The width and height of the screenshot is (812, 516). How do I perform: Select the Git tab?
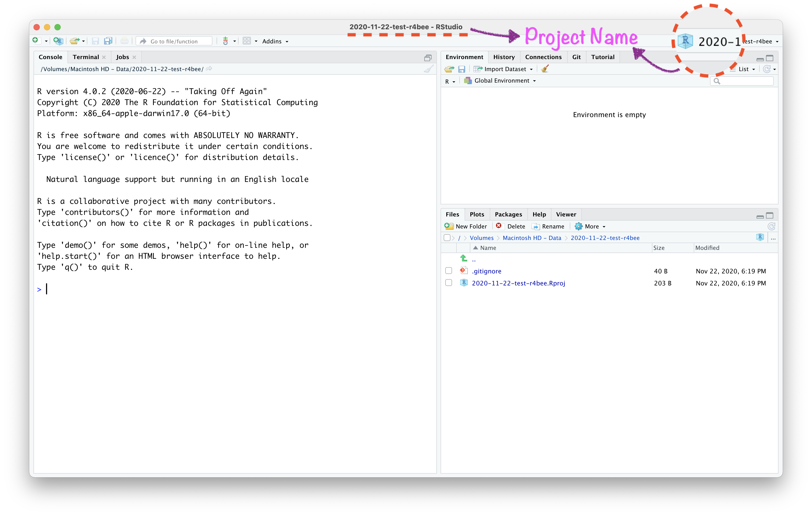(576, 57)
